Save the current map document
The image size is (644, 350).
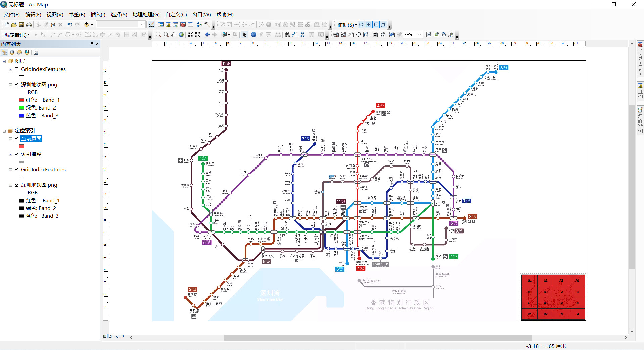pyautogui.click(x=21, y=25)
